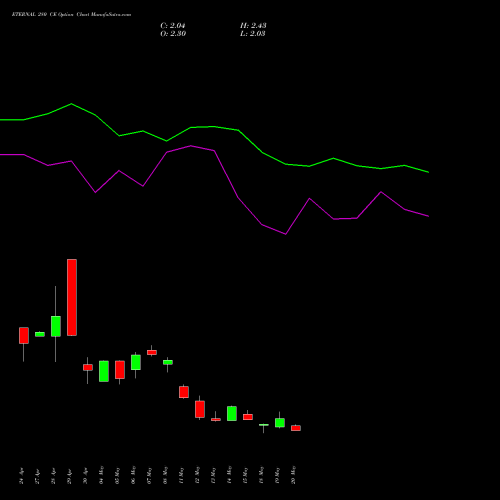The height and width of the screenshot is (500, 500).
Task: Select the small green candle for 08 May
Action: tap(168, 362)
